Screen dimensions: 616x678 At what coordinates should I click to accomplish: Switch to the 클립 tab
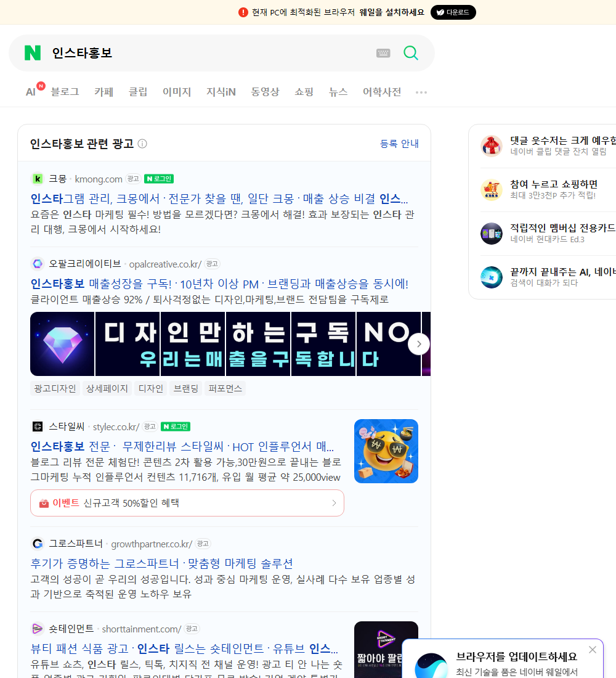pos(138,92)
